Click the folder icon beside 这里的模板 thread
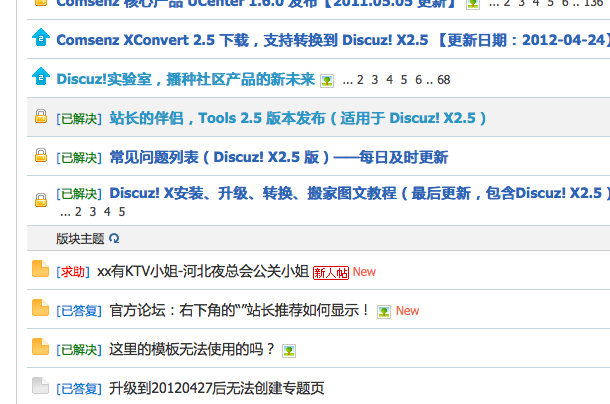The height and width of the screenshot is (404, 610). 40,346
